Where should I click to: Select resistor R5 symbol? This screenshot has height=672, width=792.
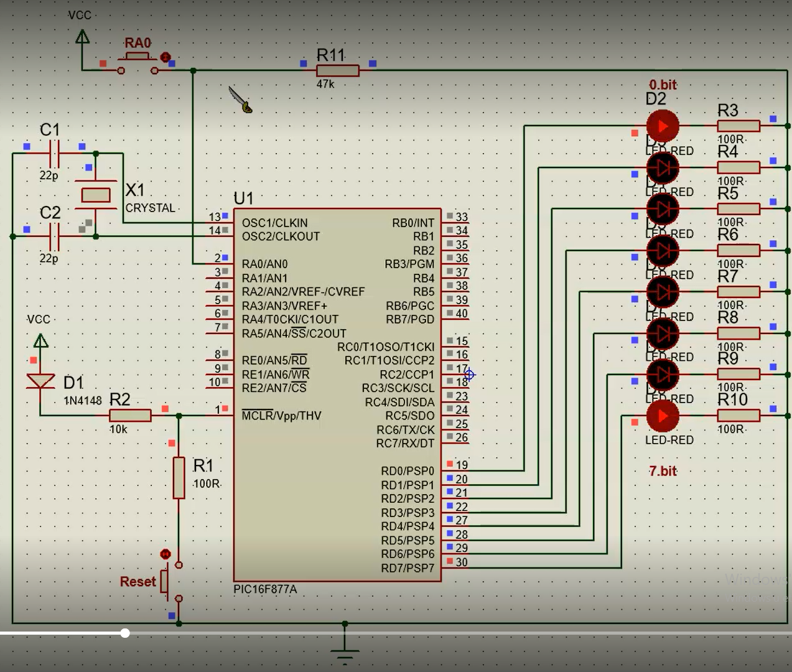738,209
